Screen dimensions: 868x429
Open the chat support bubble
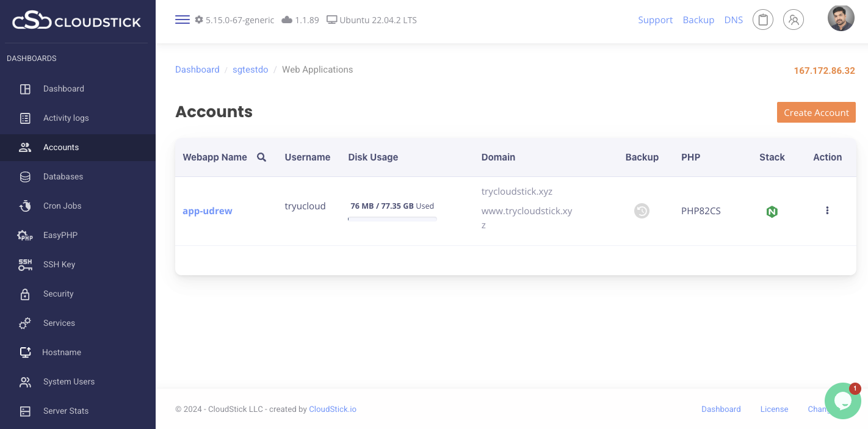pos(843,401)
